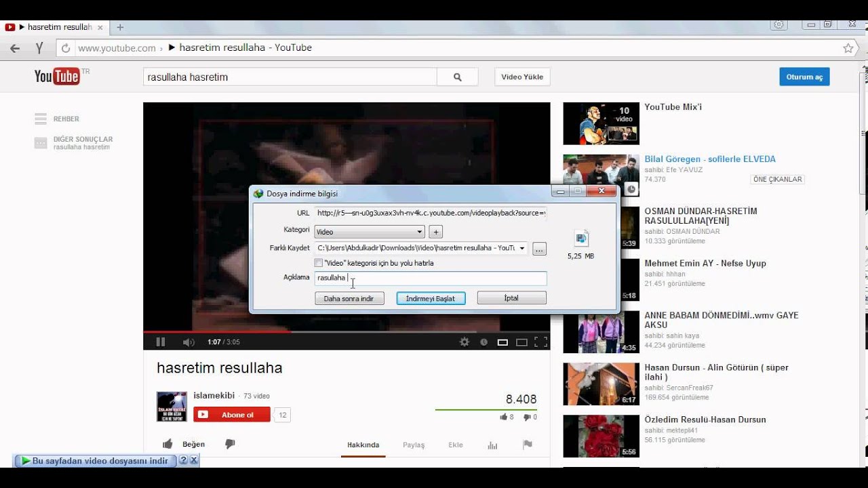Open the Hakkında tab

(x=363, y=445)
